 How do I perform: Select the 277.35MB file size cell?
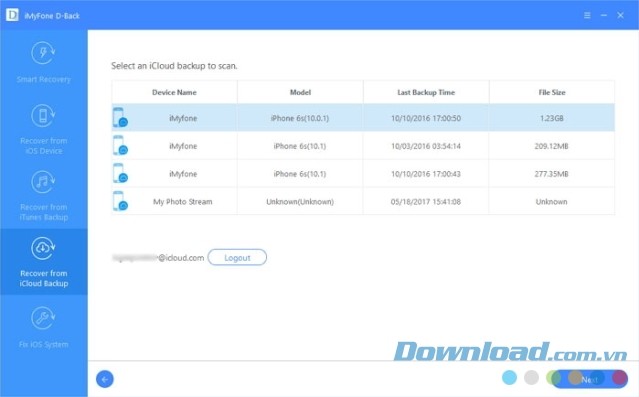click(551, 174)
